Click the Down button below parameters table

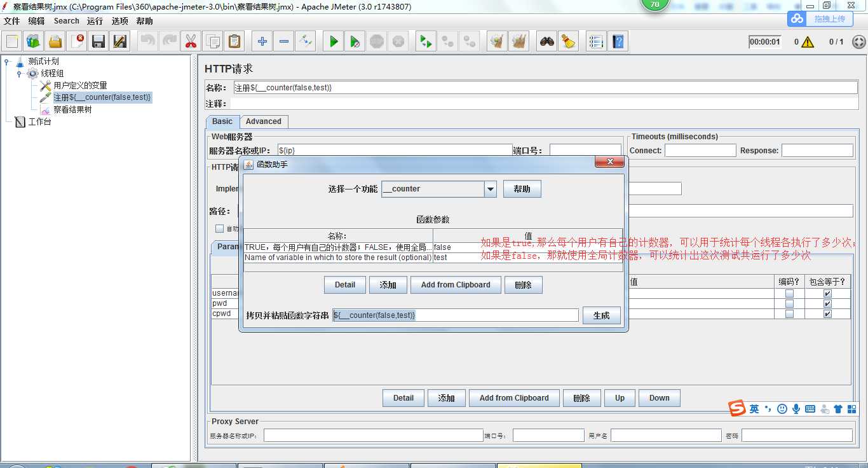pos(660,398)
